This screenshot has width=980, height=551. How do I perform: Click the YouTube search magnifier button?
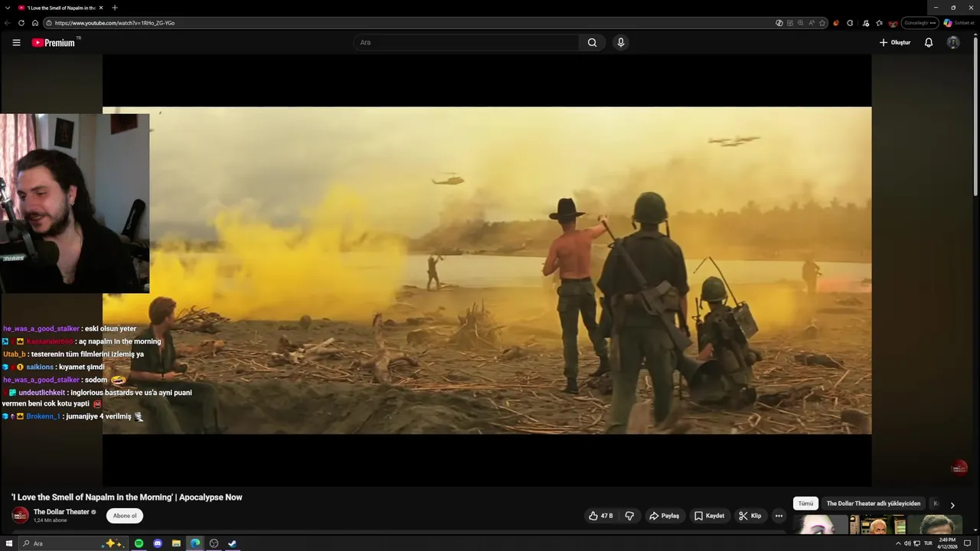click(x=592, y=43)
